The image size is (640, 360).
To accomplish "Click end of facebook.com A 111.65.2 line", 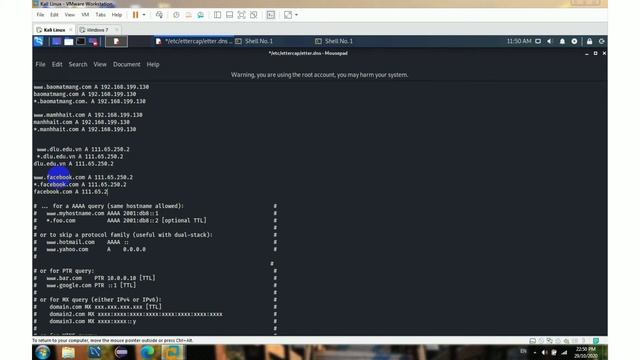I will pos(107,192).
